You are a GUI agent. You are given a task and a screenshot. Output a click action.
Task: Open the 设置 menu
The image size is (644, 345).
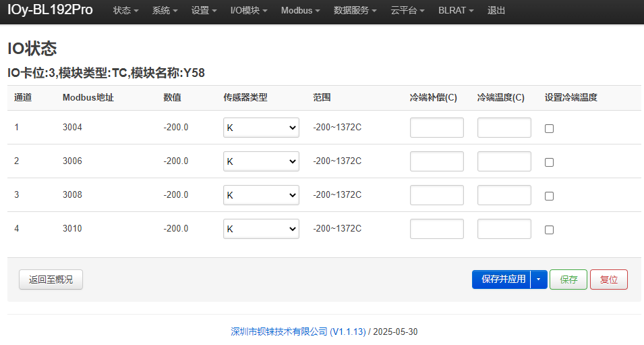(203, 10)
